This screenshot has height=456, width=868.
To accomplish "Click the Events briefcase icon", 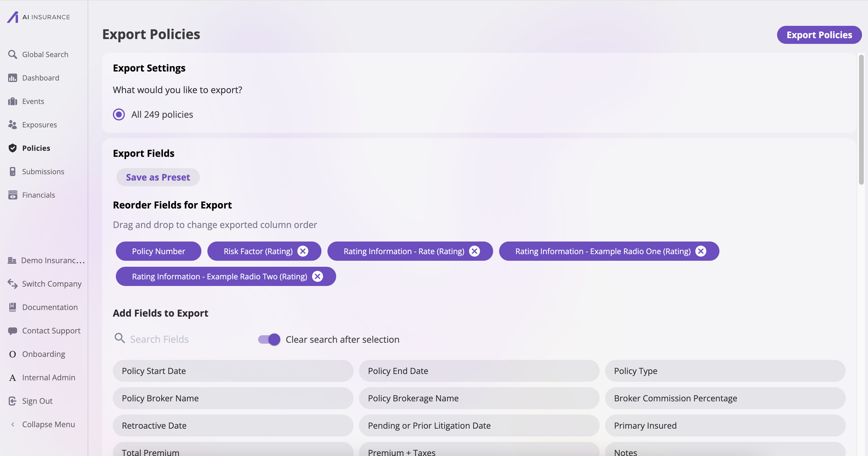I will point(13,101).
